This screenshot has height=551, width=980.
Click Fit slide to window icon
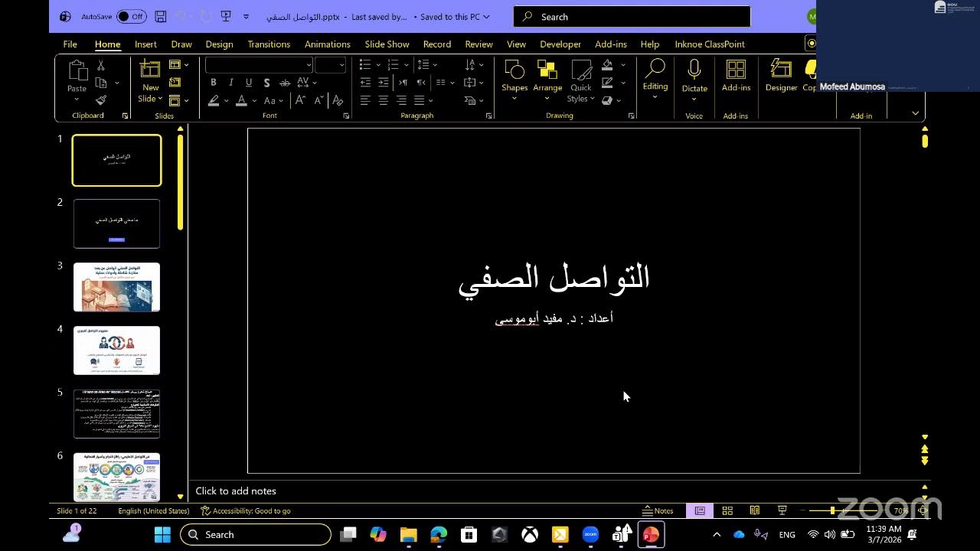point(923,510)
